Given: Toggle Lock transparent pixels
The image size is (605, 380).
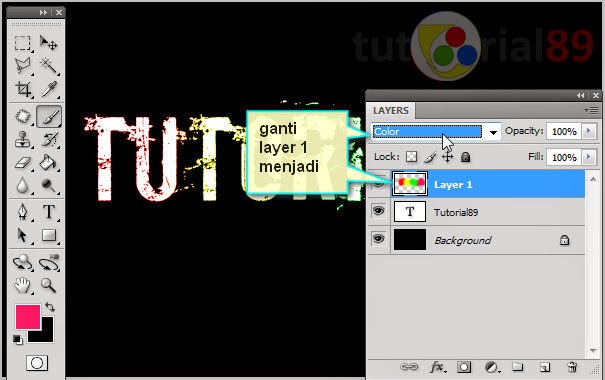Looking at the screenshot, I should pyautogui.click(x=412, y=157).
